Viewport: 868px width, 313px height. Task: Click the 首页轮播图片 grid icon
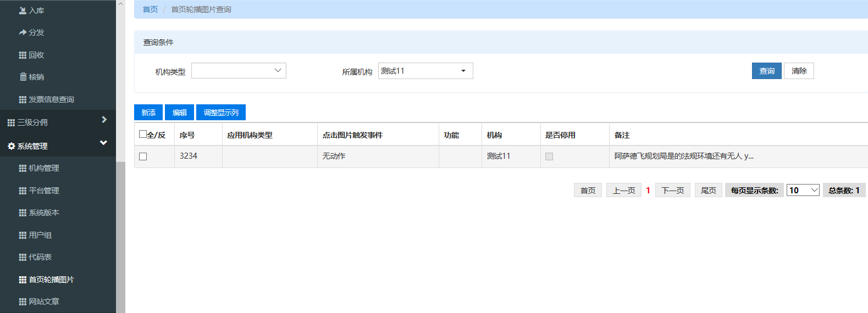[x=23, y=280]
